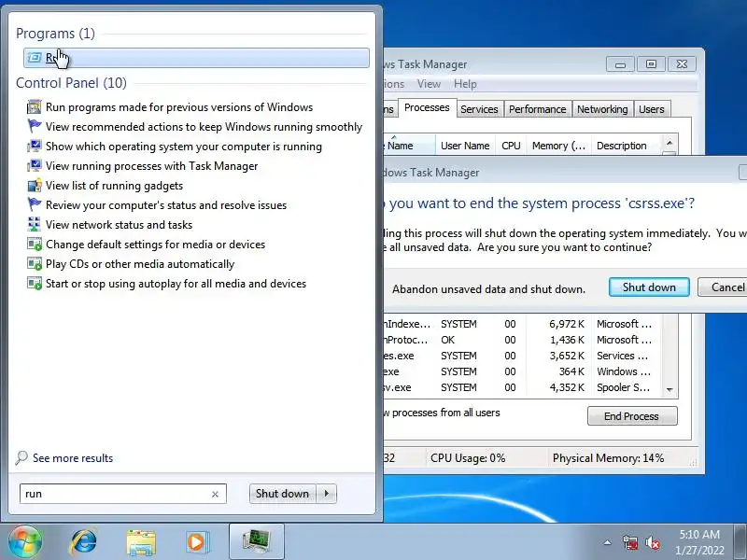Screen dimensions: 747x560
Task: Open Windows Media Player from the taskbar
Action: click(x=197, y=542)
